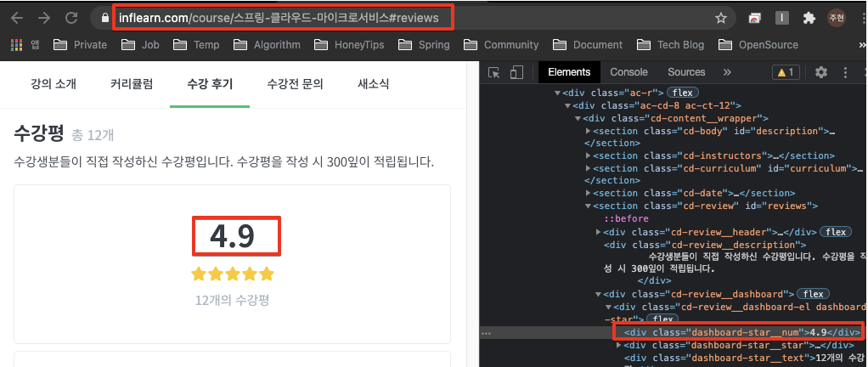Image resolution: width=868 pixels, height=367 pixels.
Task: Expand the section cd-curriculum node
Action: tap(589, 169)
